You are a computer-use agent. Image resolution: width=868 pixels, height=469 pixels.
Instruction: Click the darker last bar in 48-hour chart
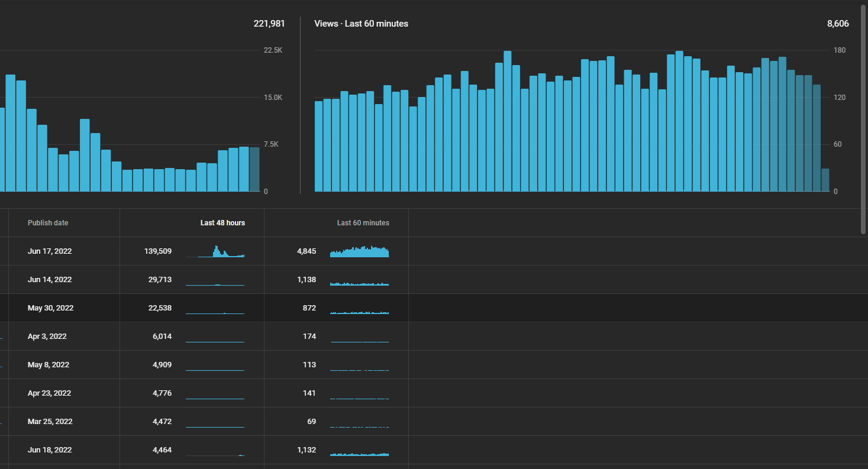click(x=254, y=170)
